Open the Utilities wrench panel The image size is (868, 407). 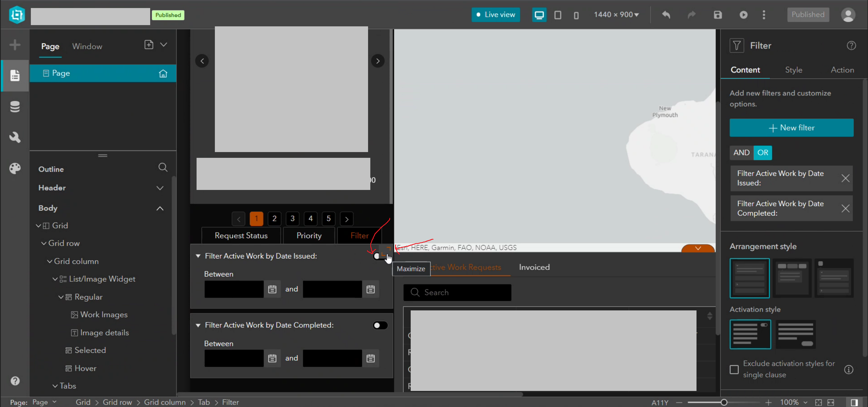coord(15,137)
